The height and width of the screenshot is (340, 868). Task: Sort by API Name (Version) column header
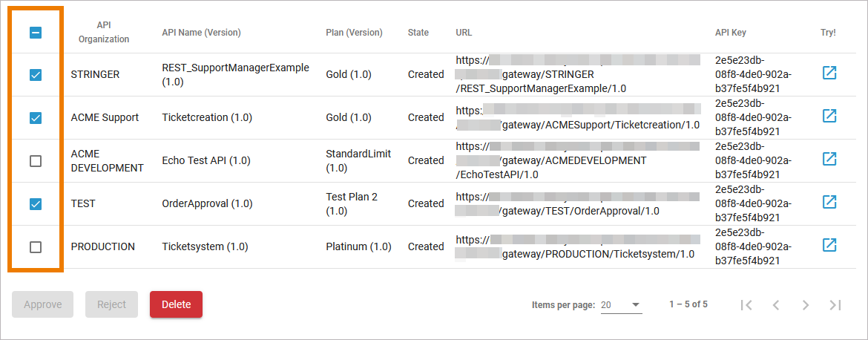pyautogui.click(x=201, y=33)
